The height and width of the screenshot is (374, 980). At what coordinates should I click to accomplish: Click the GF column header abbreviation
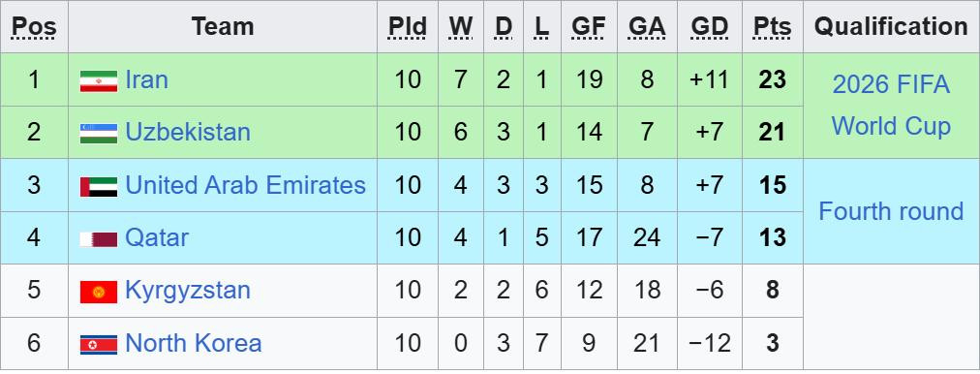pos(589,27)
